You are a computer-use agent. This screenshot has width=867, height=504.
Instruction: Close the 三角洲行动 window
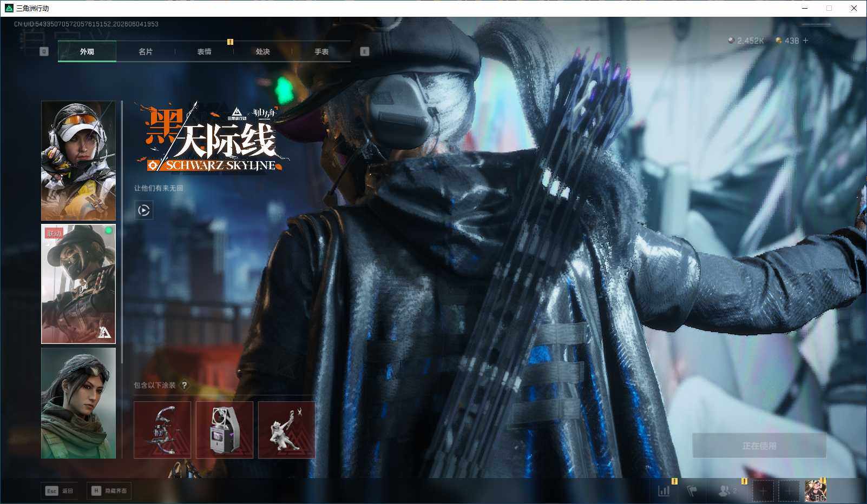[x=854, y=8]
